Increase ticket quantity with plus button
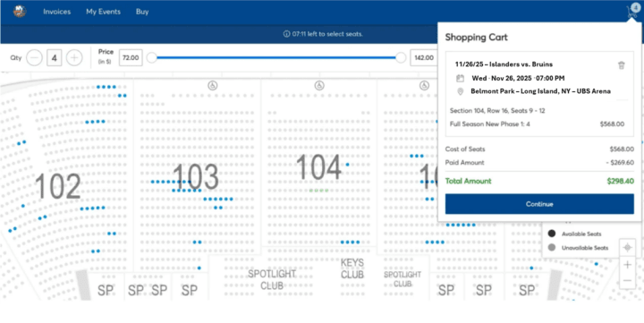 tap(74, 58)
